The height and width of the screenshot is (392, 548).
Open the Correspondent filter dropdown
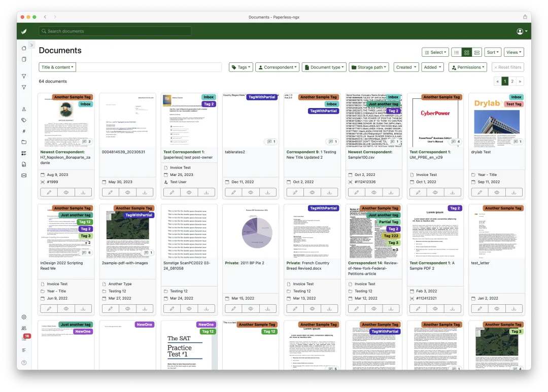coord(277,67)
